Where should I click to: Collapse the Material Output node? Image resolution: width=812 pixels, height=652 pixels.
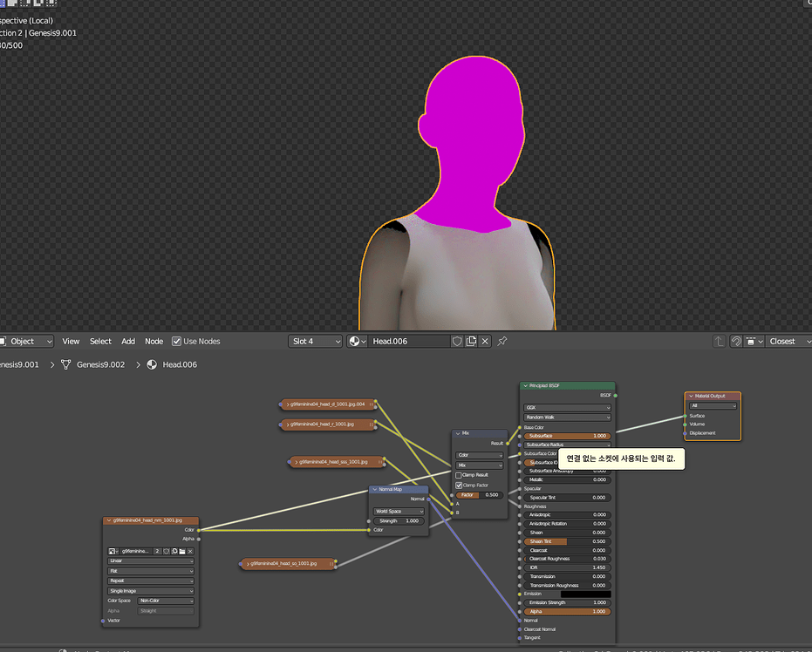coord(691,397)
